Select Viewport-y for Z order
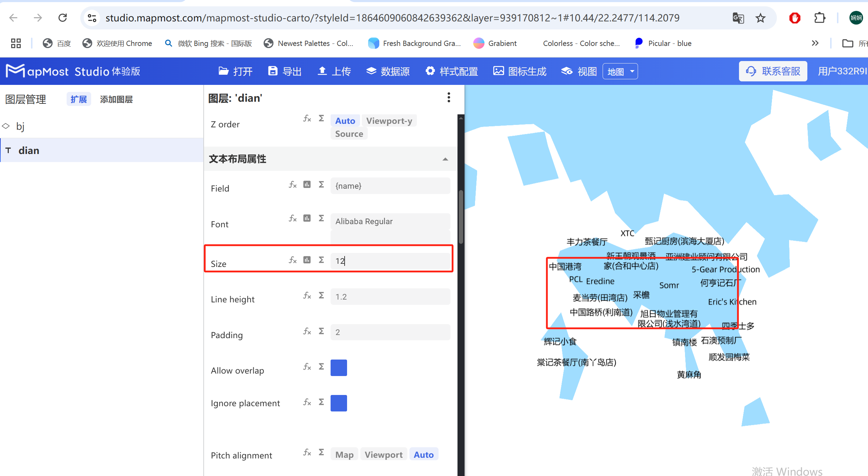Image resolution: width=868 pixels, height=476 pixels. 389,121
